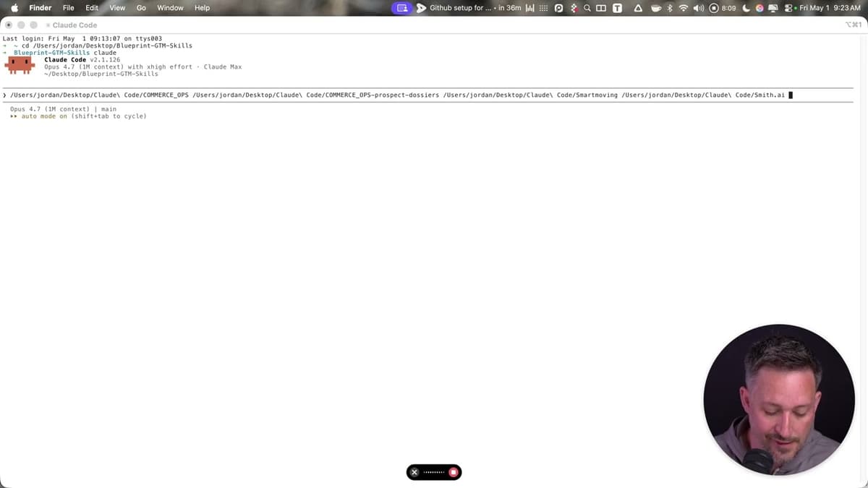Open the File menu

[x=69, y=8]
